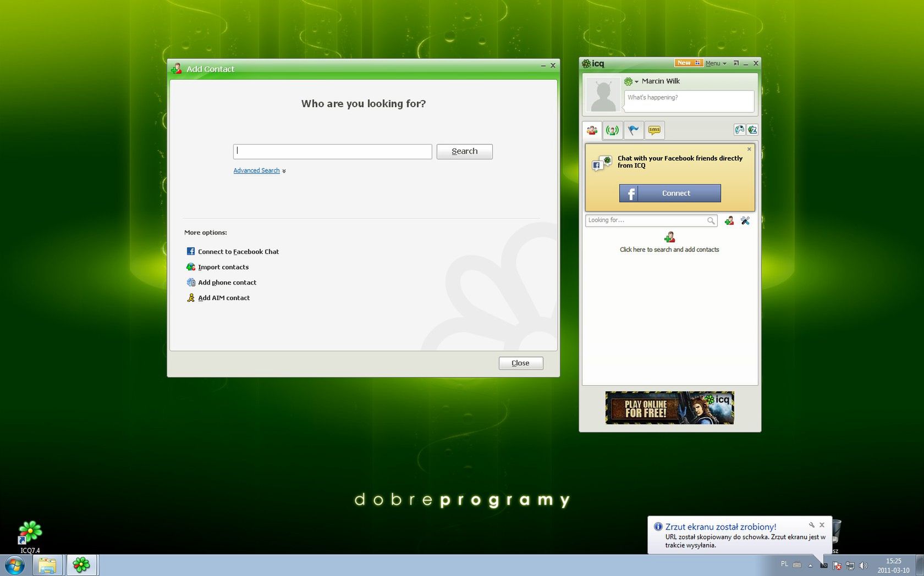Open the Windows Start menu
Screen dimensions: 924x576
(x=15, y=565)
